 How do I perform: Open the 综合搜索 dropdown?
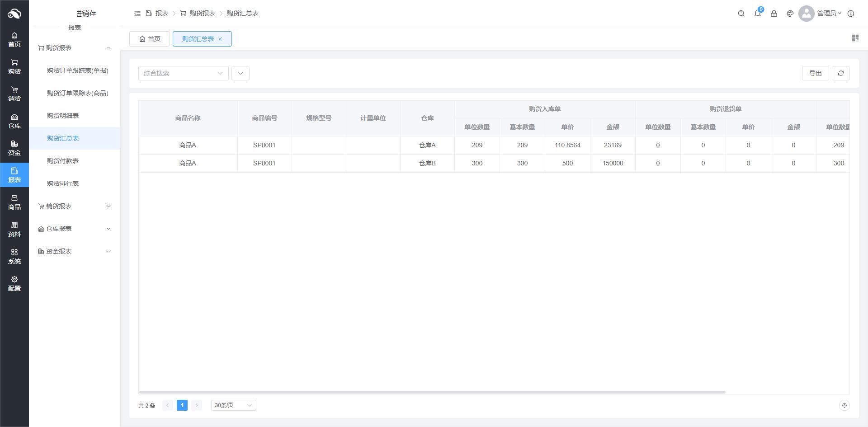pos(183,73)
